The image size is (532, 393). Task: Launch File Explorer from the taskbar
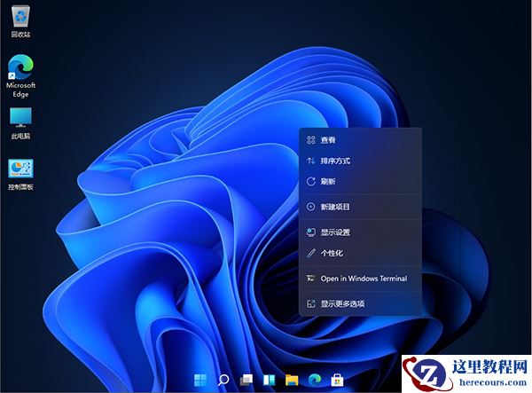click(292, 380)
